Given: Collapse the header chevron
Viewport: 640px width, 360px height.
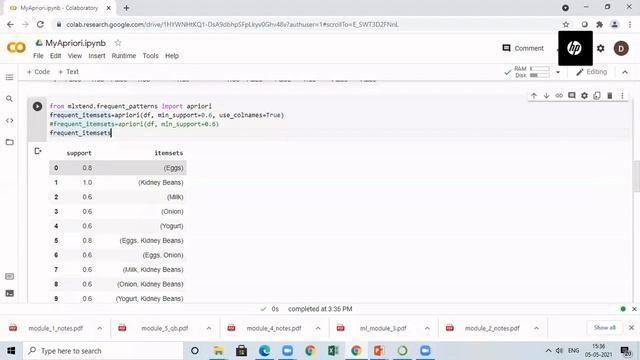Looking at the screenshot, I should click(625, 72).
